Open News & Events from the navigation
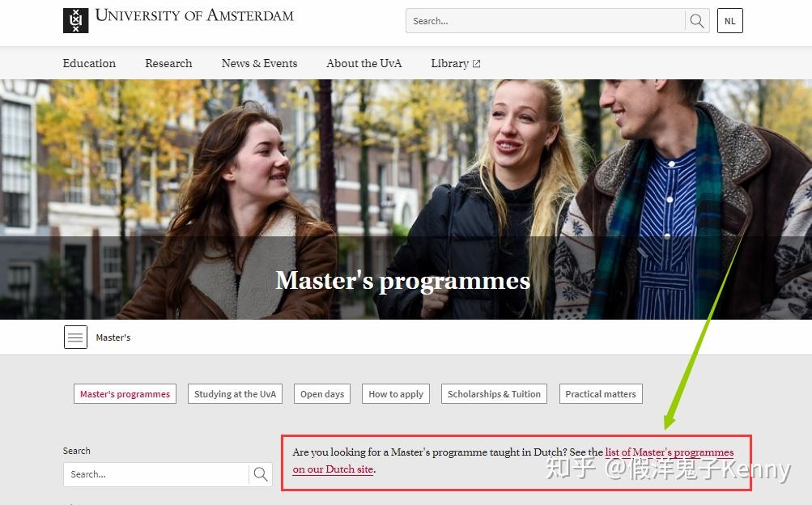This screenshot has width=812, height=505. coord(259,63)
